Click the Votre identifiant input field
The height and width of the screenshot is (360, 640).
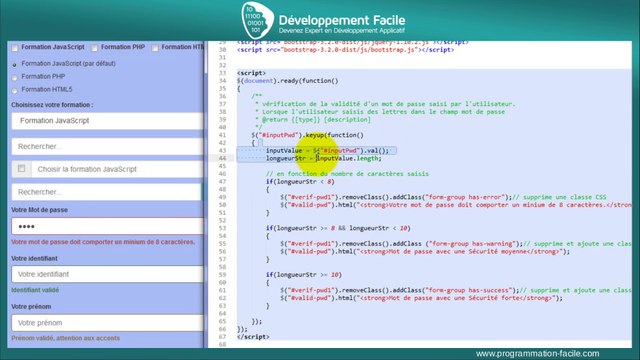(x=107, y=274)
